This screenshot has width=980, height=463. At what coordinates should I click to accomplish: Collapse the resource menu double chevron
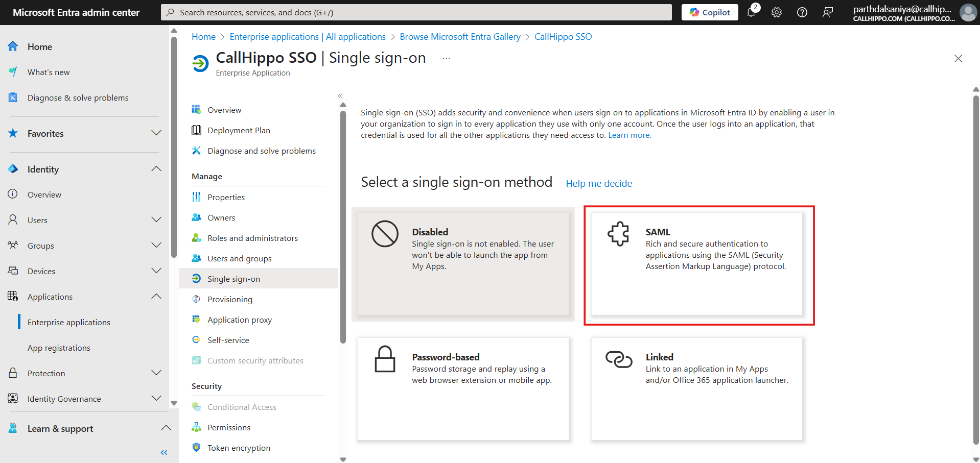tap(340, 96)
